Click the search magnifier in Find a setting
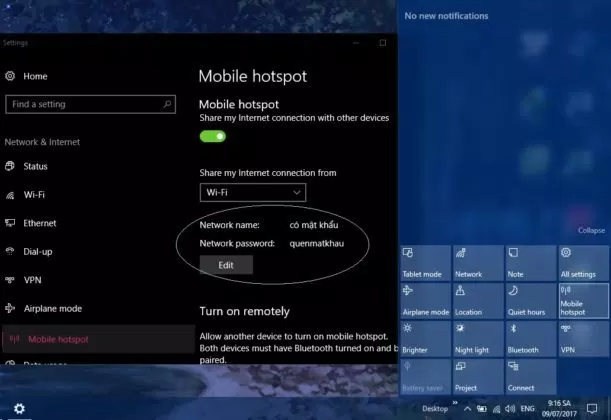611x420 pixels. [168, 104]
